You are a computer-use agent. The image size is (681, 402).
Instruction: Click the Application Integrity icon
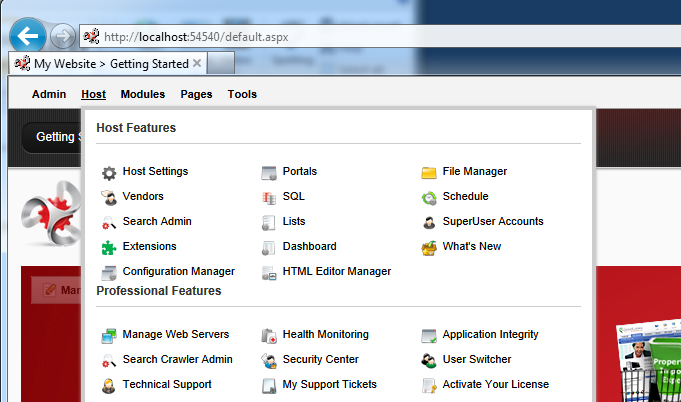click(x=429, y=336)
